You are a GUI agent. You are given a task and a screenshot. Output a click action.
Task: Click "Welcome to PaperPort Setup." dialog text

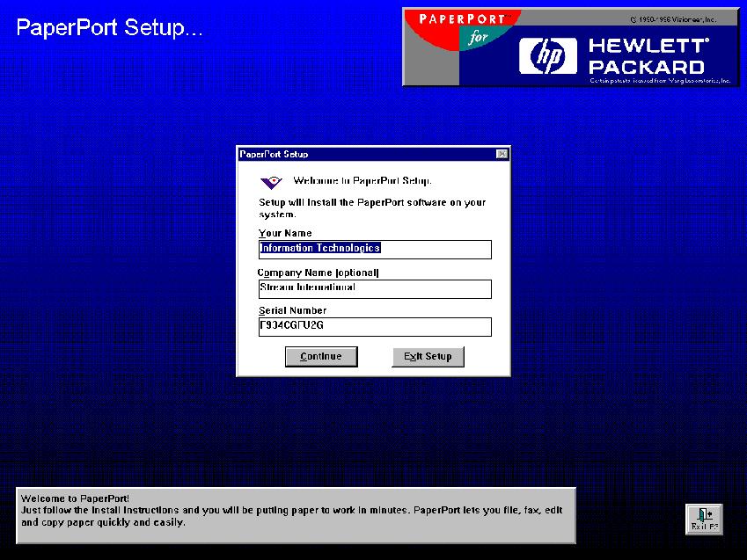[362, 181]
